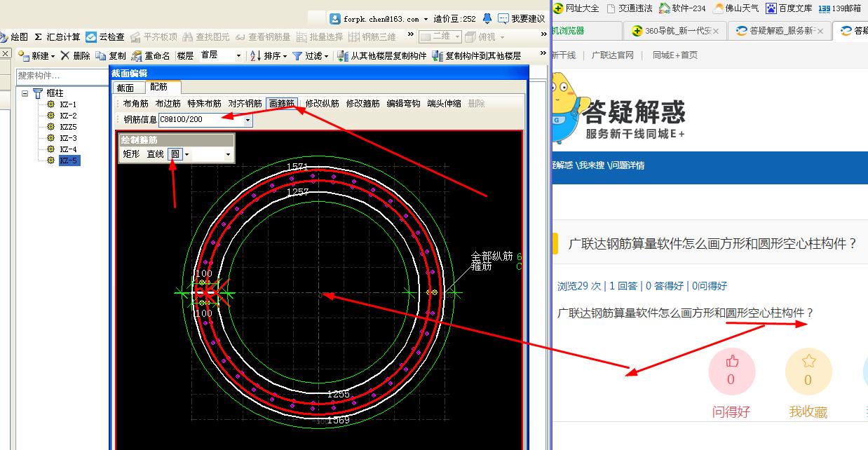Open the 网址大全 bookmark in browser
The width and height of the screenshot is (868, 450).
[576, 8]
